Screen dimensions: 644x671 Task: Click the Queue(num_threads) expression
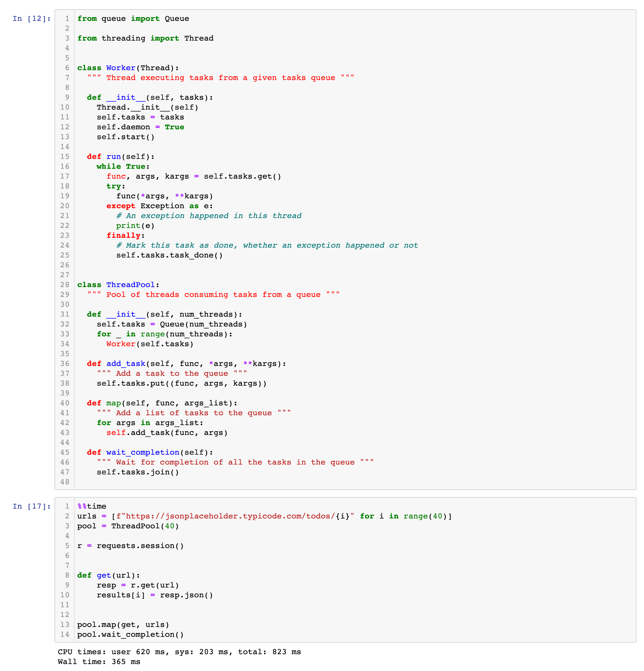[203, 324]
